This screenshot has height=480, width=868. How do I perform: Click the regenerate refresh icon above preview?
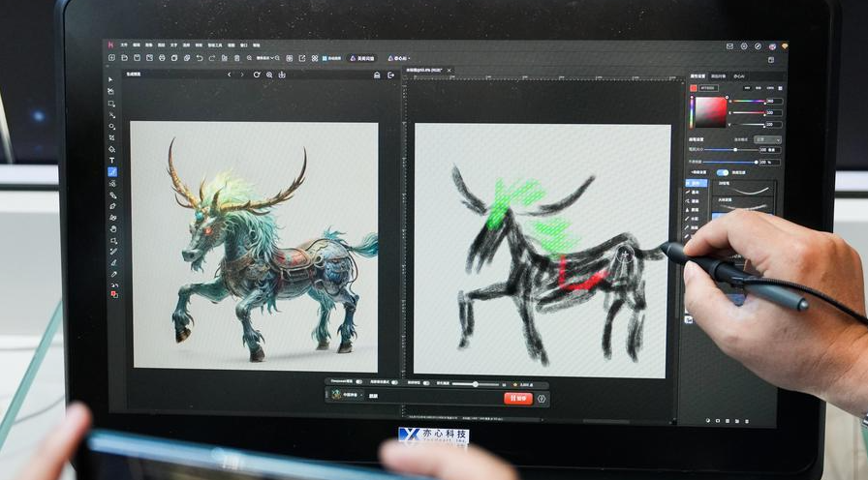tap(257, 75)
